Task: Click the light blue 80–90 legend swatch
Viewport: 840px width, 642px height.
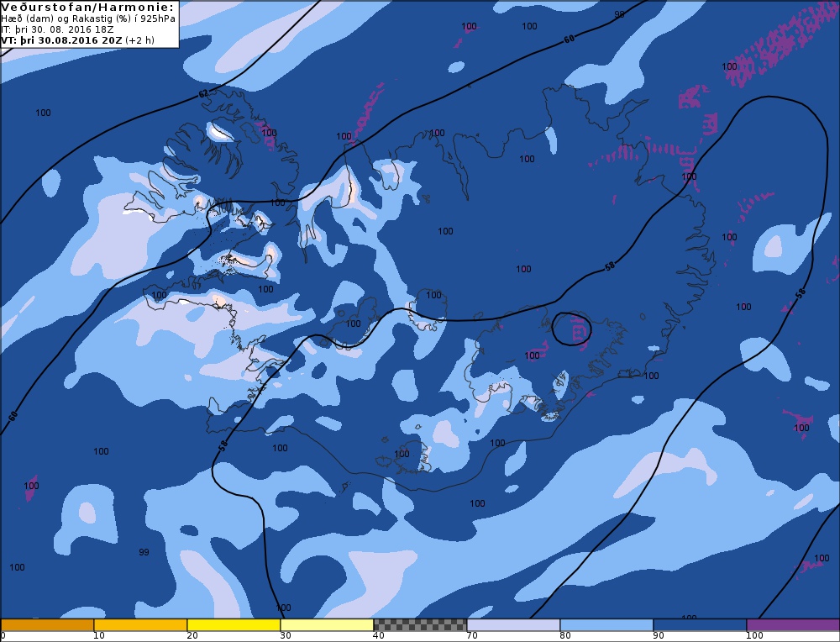Action: (x=606, y=625)
